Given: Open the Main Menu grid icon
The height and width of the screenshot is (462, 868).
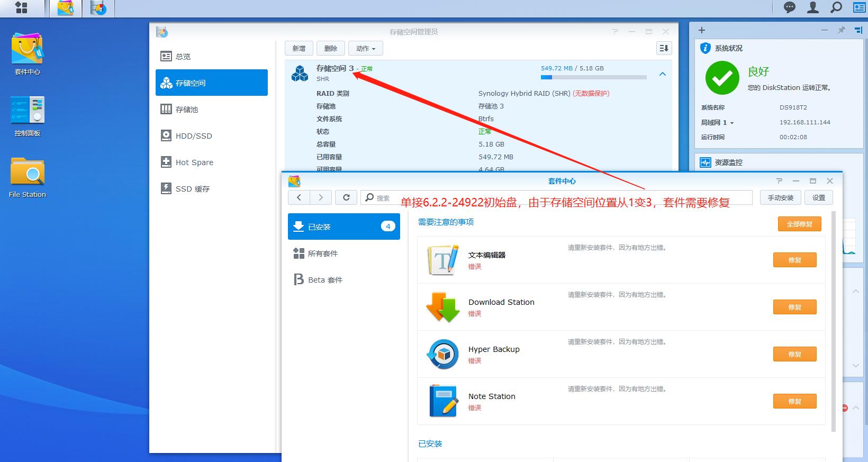Looking at the screenshot, I should click(21, 8).
